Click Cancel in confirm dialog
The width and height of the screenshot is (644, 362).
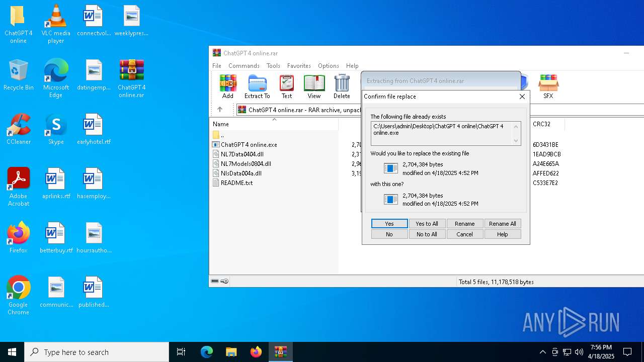(x=464, y=234)
